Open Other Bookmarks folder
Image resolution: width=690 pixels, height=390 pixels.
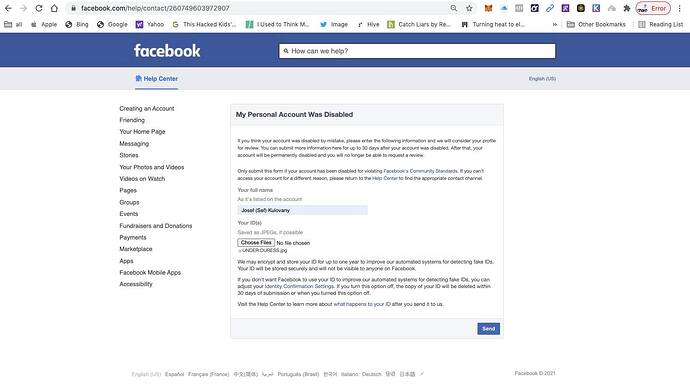click(x=596, y=25)
